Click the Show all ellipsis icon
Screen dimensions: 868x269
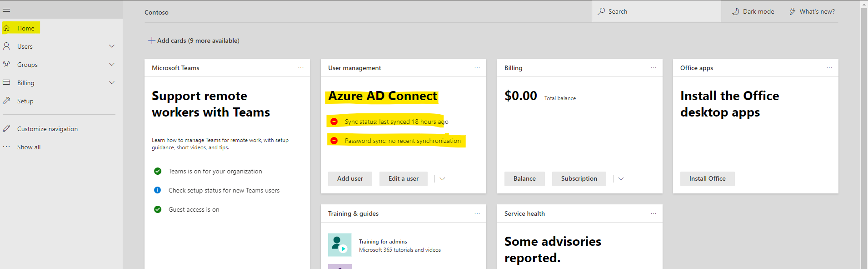tap(6, 147)
